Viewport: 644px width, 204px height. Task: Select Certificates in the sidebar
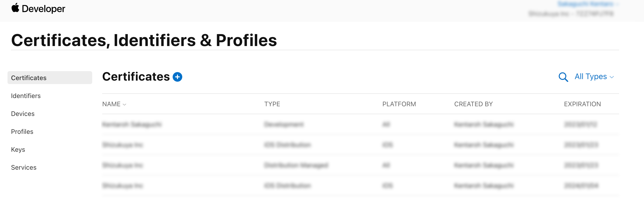coord(28,78)
